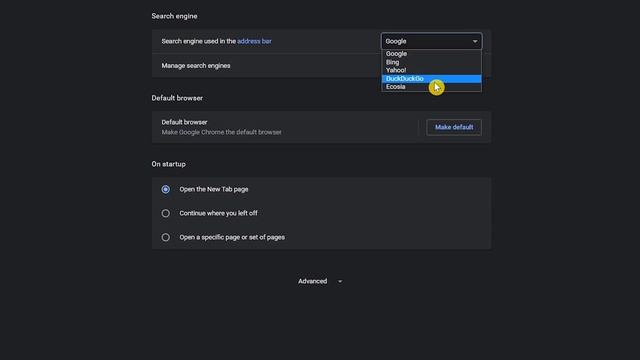The height and width of the screenshot is (360, 640).
Task: Follow the address bar link
Action: (254, 41)
